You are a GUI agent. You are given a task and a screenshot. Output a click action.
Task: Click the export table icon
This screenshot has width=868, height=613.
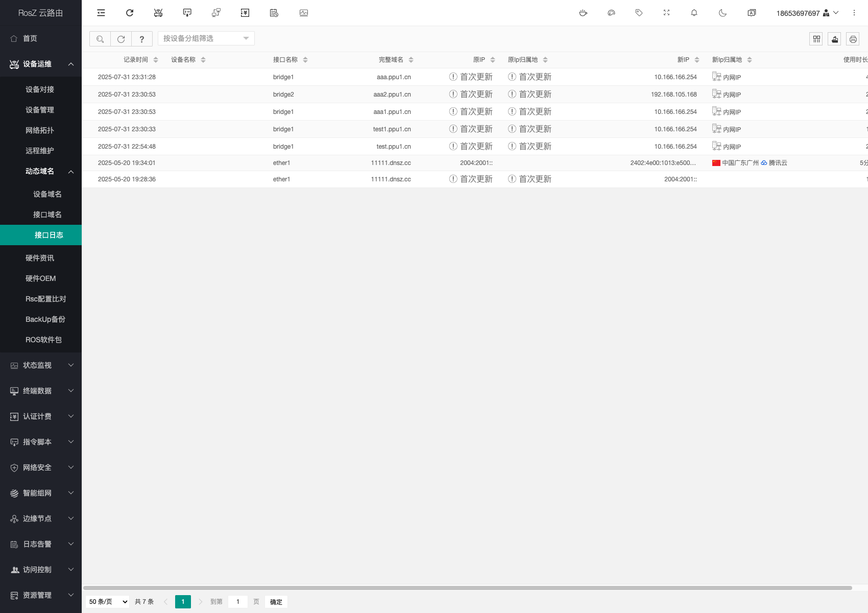coord(834,39)
